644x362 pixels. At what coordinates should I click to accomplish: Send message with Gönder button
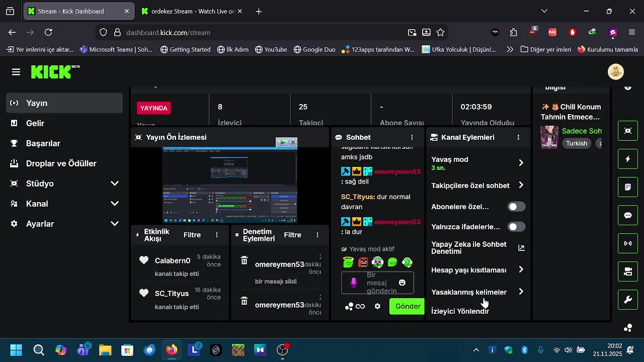[407, 306]
